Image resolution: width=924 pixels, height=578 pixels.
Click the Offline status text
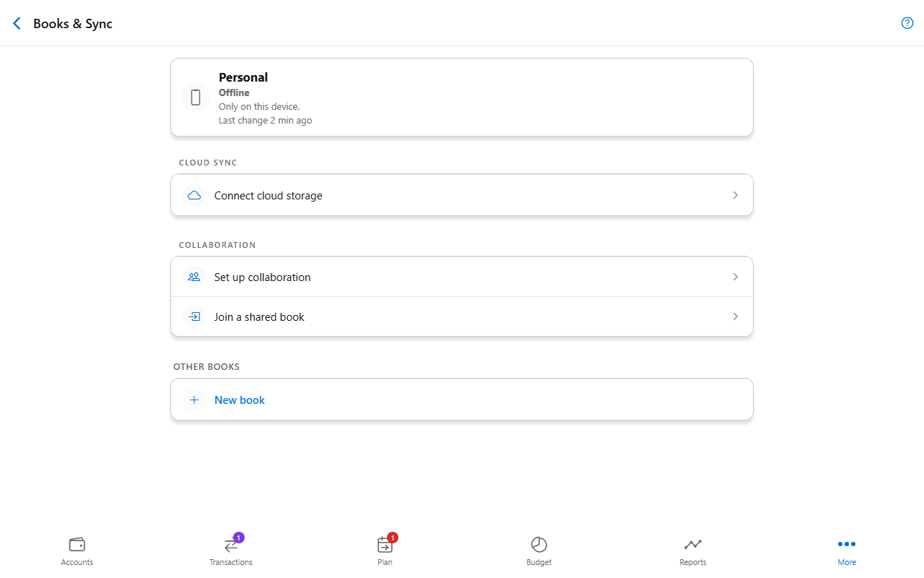coord(234,92)
